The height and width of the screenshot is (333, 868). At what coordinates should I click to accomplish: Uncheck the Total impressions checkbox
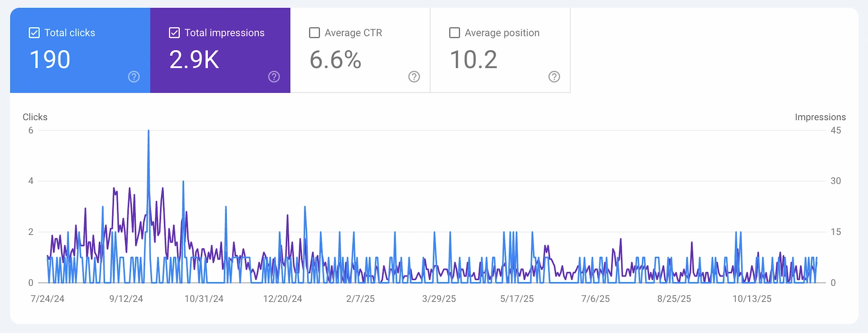click(x=174, y=33)
